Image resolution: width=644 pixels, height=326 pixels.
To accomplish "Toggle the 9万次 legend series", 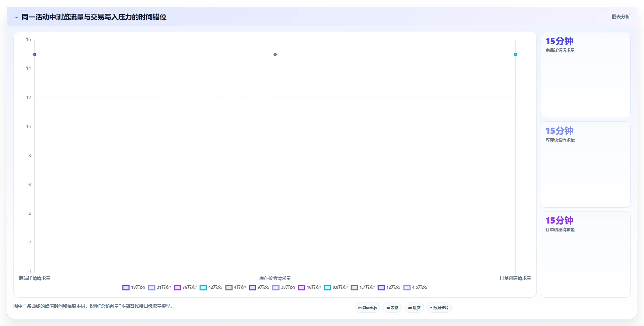I will tap(259, 287).
